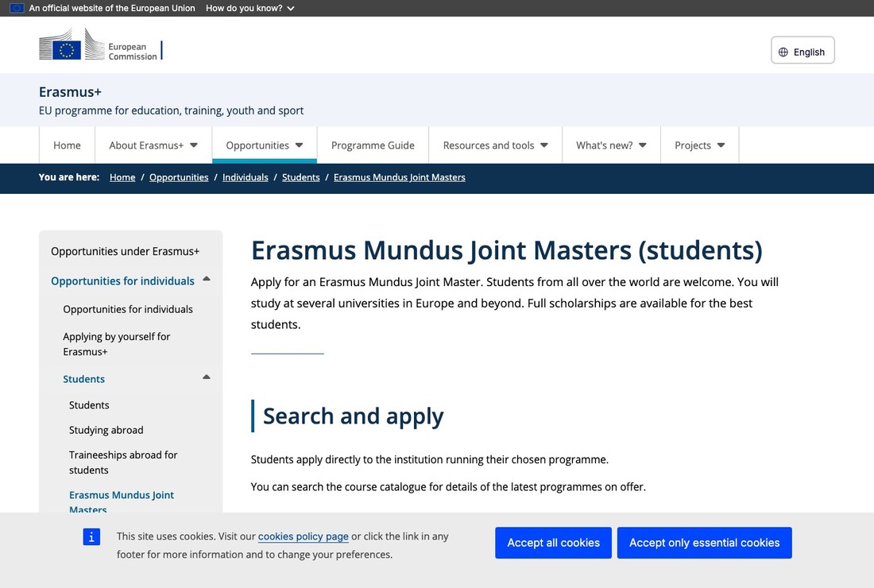Expand the 'How do you know?' dropdown
Viewport: 874px width, 588px height.
tap(249, 9)
